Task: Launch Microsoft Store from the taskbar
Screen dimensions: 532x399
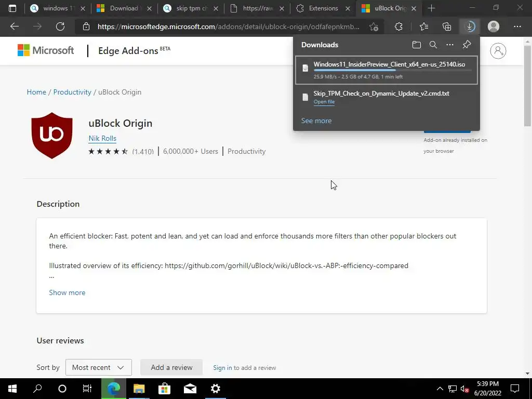Action: click(x=165, y=389)
